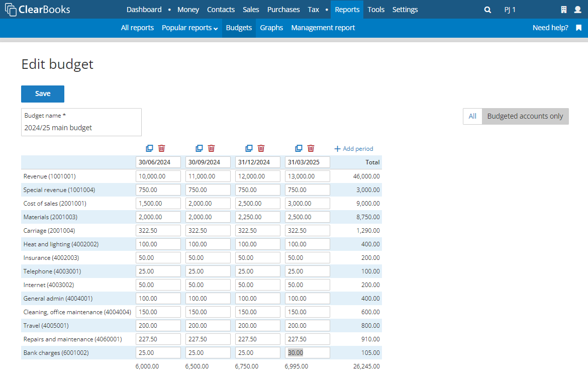Click the Revenue (1001001) row label
The image size is (588, 372).
coord(49,176)
